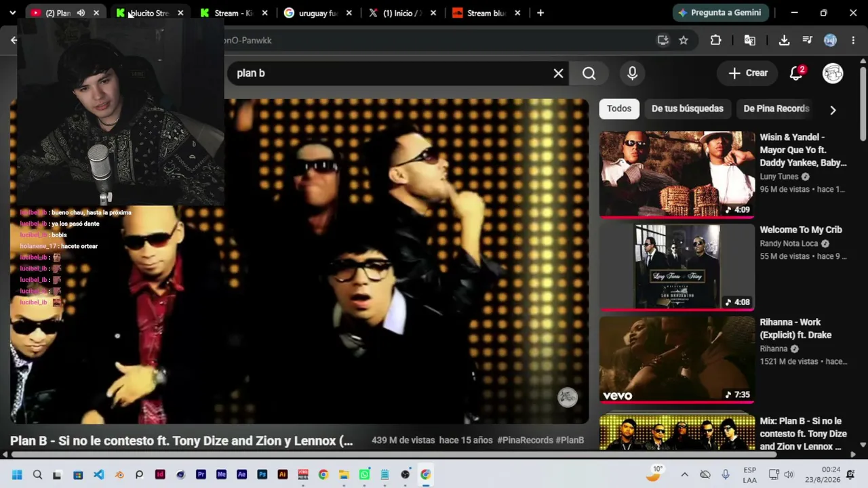Open Chrome three-dot menu
Viewport: 868px width, 488px height.
pos(853,40)
